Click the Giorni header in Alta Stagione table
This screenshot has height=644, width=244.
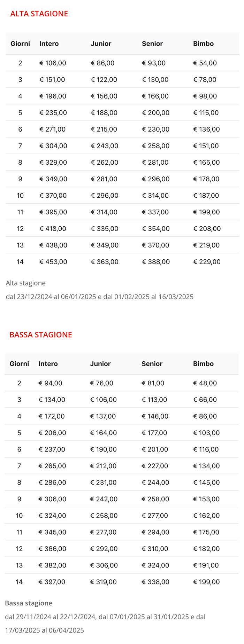[x=20, y=44]
